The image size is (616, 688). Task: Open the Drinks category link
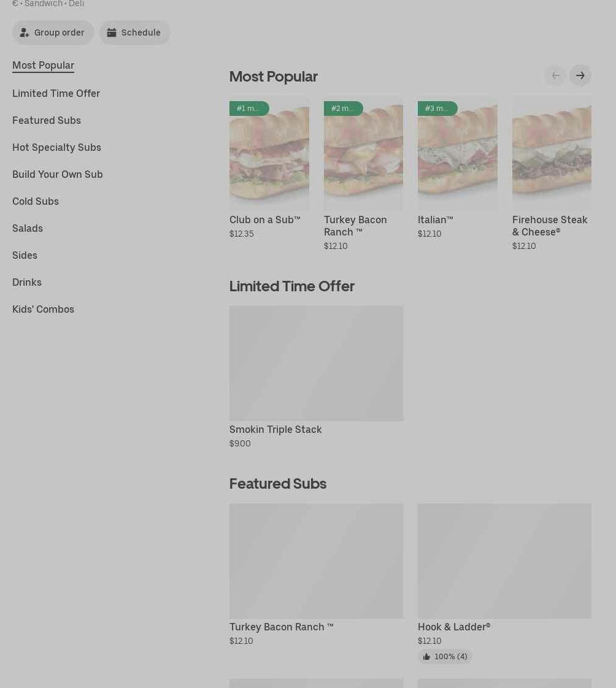click(27, 282)
